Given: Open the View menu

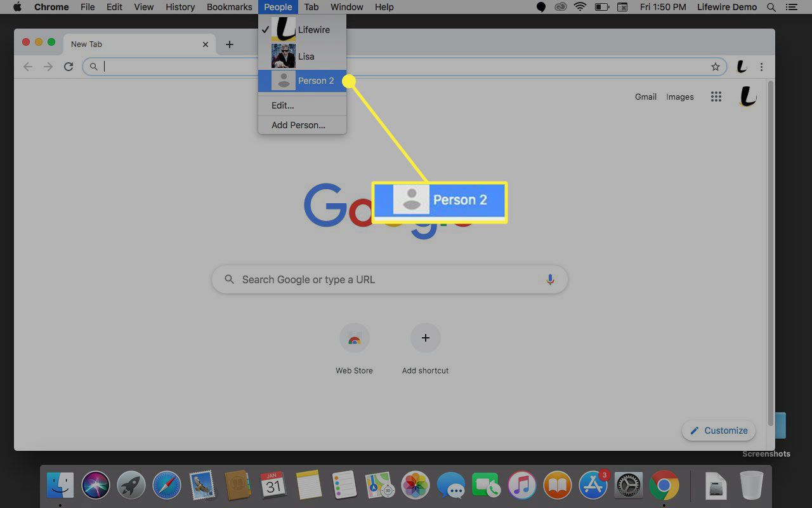Looking at the screenshot, I should pos(144,7).
